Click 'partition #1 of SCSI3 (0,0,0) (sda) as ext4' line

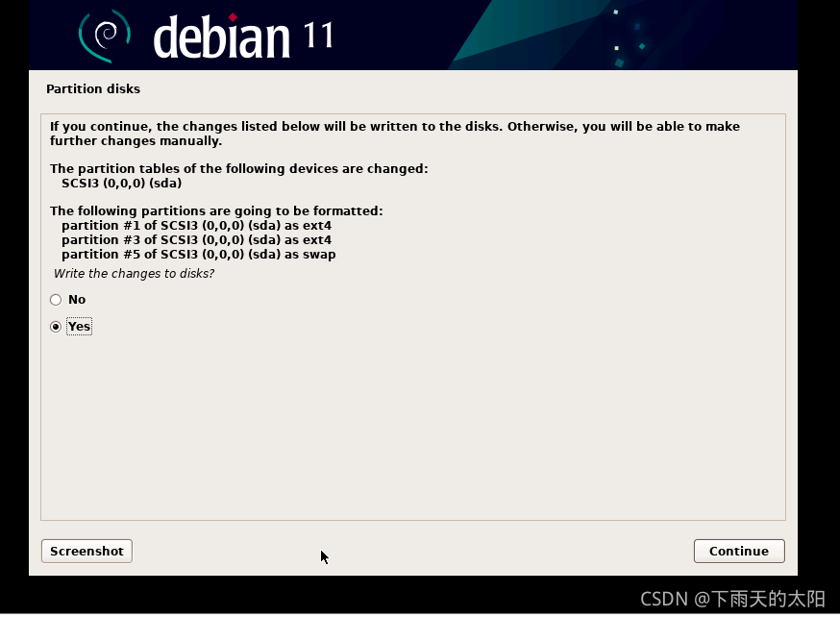click(196, 226)
